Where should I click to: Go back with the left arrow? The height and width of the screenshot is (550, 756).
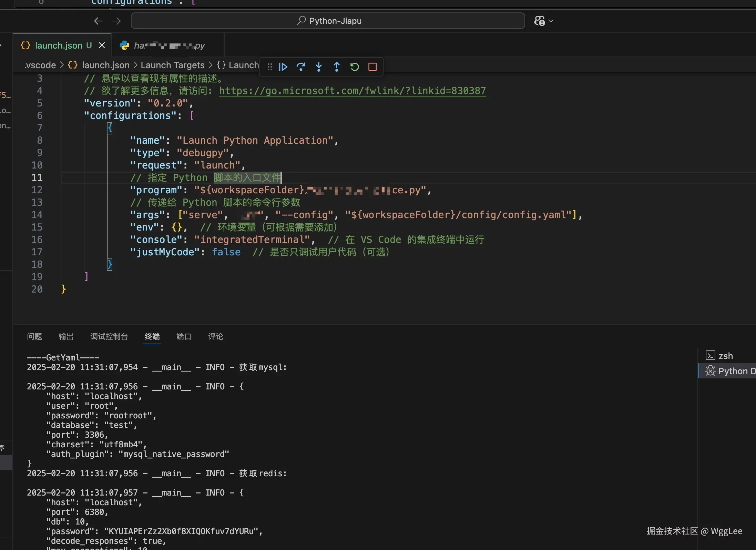tap(98, 21)
